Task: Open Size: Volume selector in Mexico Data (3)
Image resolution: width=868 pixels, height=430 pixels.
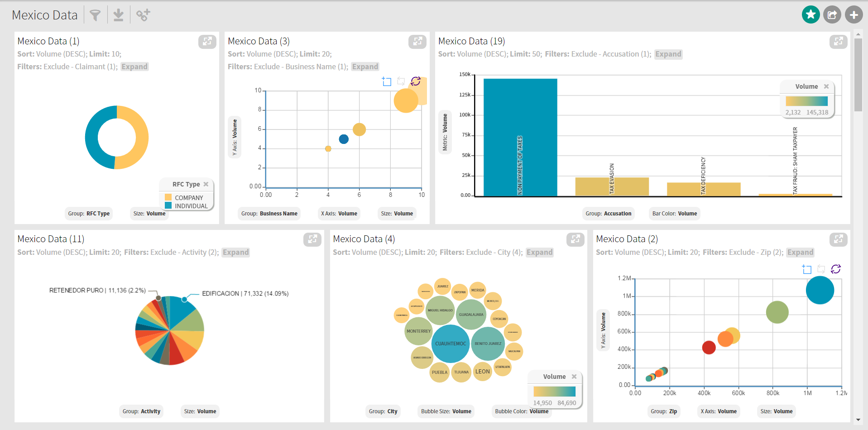Action: pos(397,214)
